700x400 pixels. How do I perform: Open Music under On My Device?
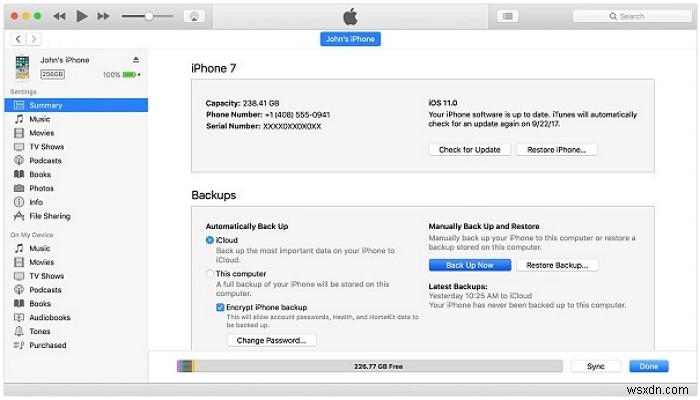tap(76, 248)
